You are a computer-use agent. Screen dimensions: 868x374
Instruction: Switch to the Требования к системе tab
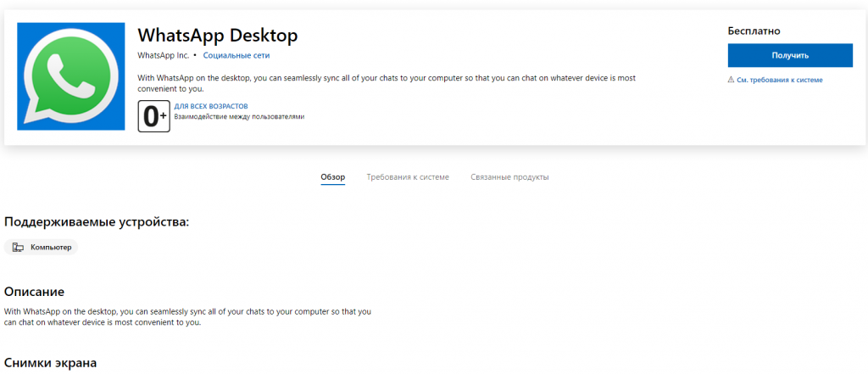tap(408, 177)
